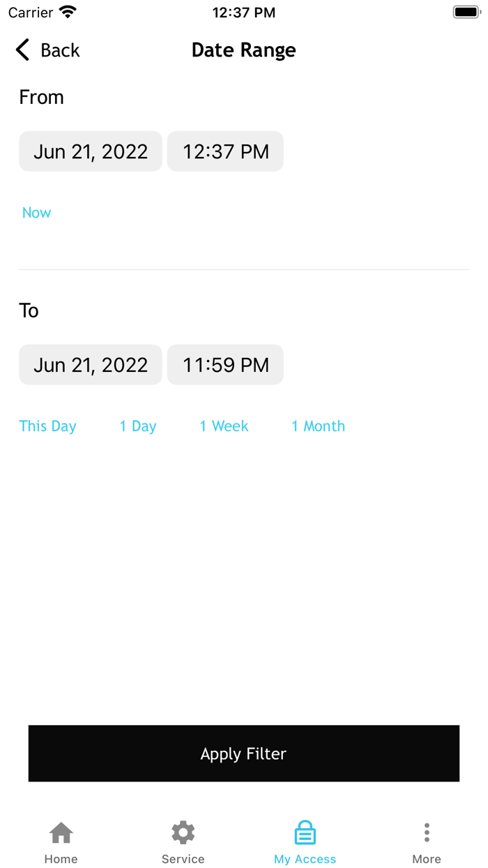This screenshot has height=868, width=488.
Task: Open the More options icon
Action: point(426,832)
